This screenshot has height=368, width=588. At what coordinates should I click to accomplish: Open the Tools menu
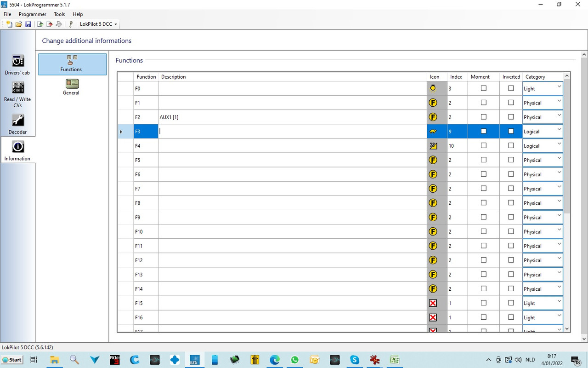coord(59,14)
